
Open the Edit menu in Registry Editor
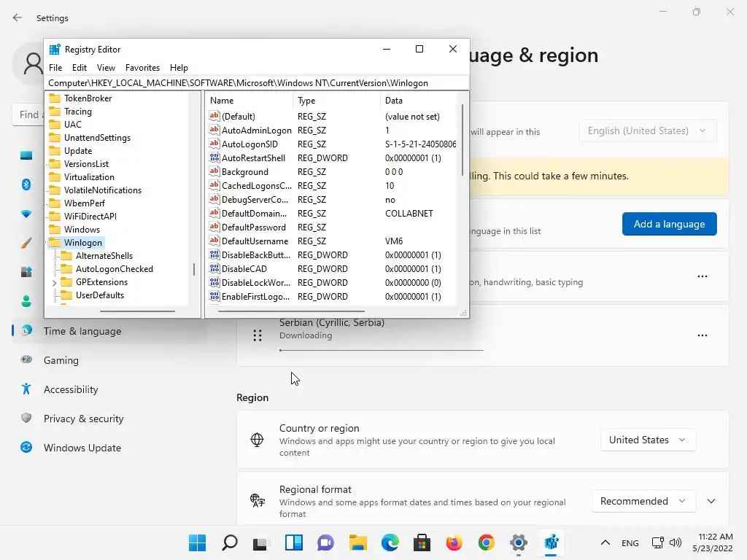click(79, 68)
